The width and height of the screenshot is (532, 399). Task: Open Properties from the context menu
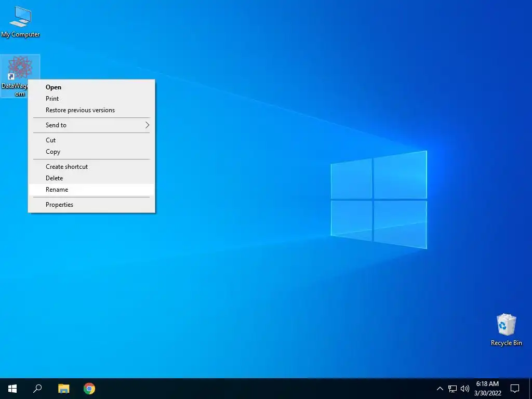pyautogui.click(x=91, y=205)
